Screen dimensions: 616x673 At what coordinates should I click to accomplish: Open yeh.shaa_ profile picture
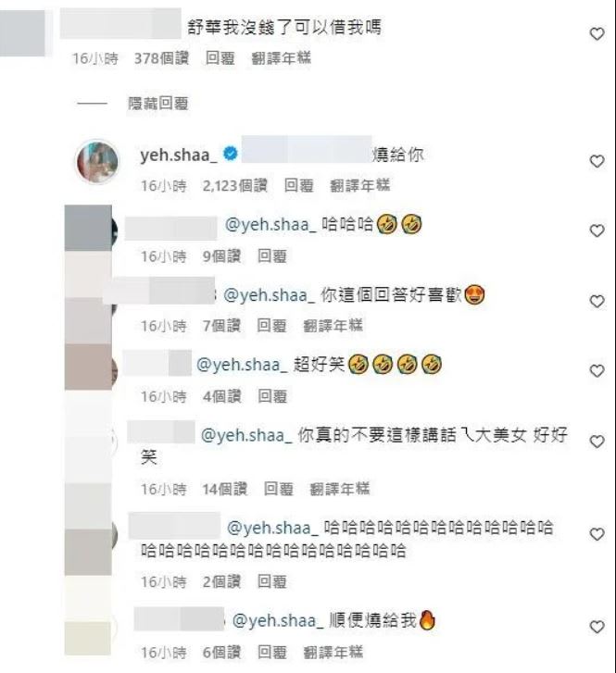[x=97, y=162]
